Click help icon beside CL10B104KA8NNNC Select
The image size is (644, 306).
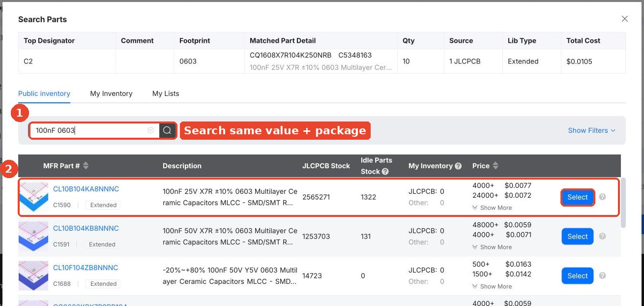tap(602, 197)
